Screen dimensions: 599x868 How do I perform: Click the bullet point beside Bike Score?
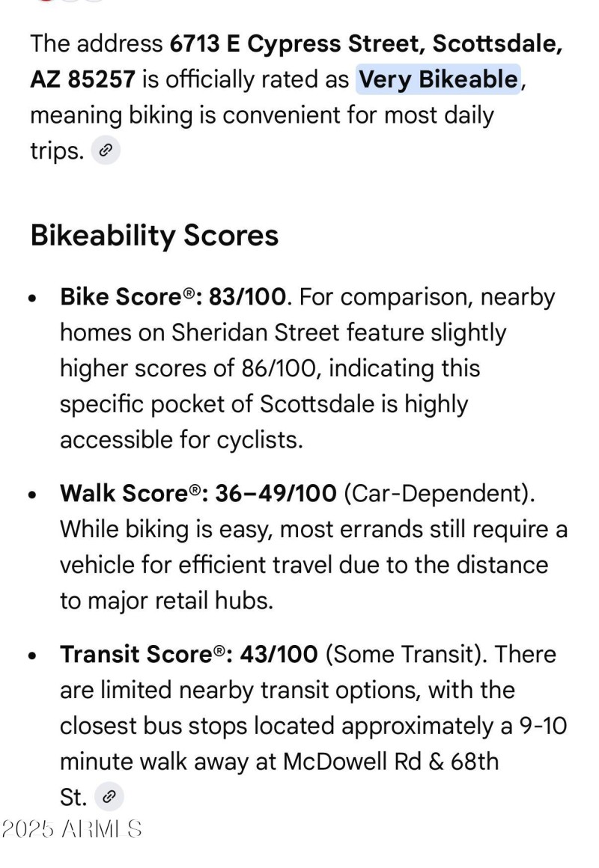[32, 299]
